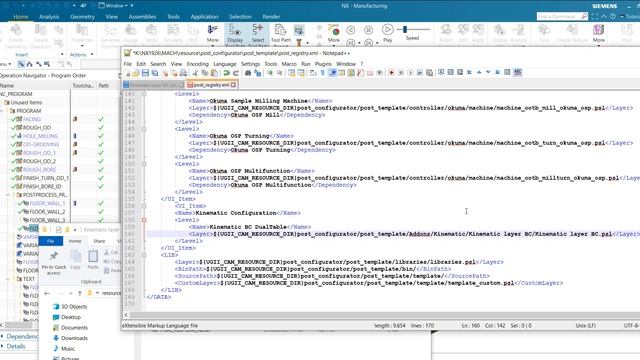Click Notepad++ horizontal scrollbar left arrow
Viewport: 640px width, 360px height.
[126, 315]
